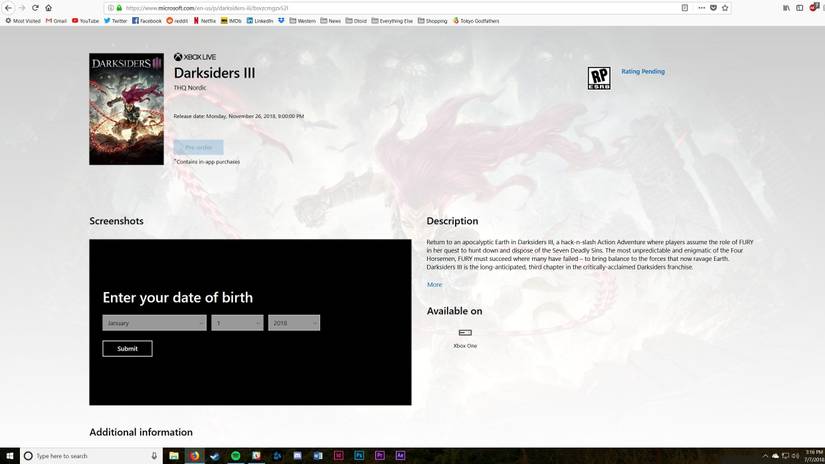Viewport: 825px width, 464px height.
Task: Open Photoshop from the taskbar
Action: (359, 456)
